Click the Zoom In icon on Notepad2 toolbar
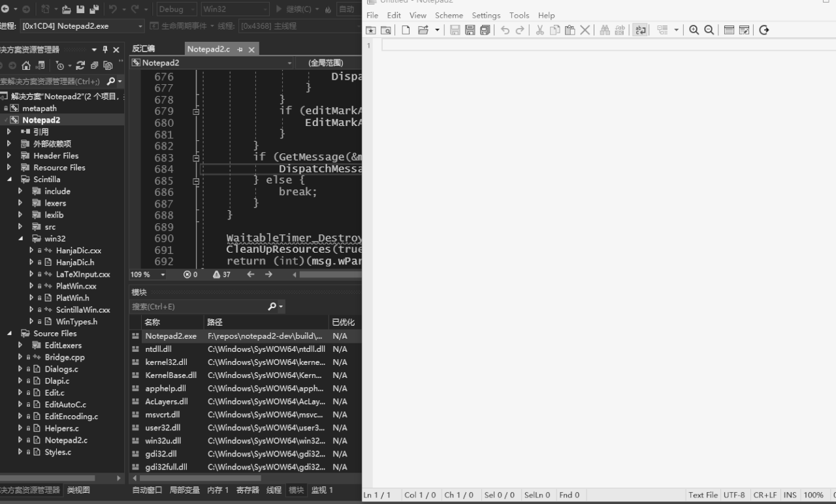The height and width of the screenshot is (504, 836). pos(692,30)
